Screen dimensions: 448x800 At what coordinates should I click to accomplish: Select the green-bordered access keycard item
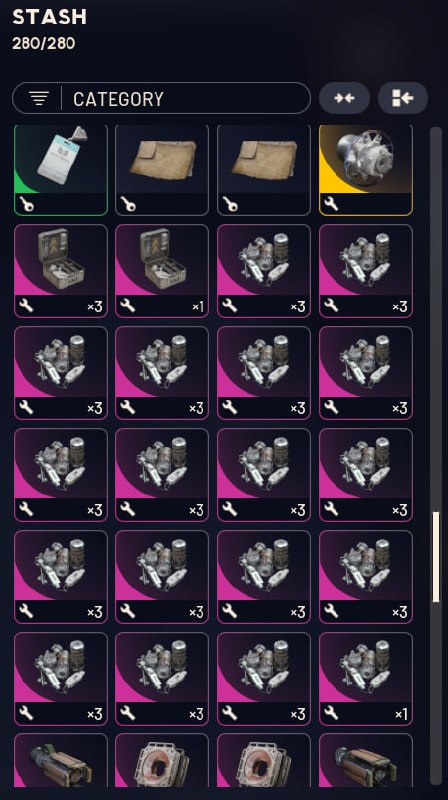coord(61,170)
